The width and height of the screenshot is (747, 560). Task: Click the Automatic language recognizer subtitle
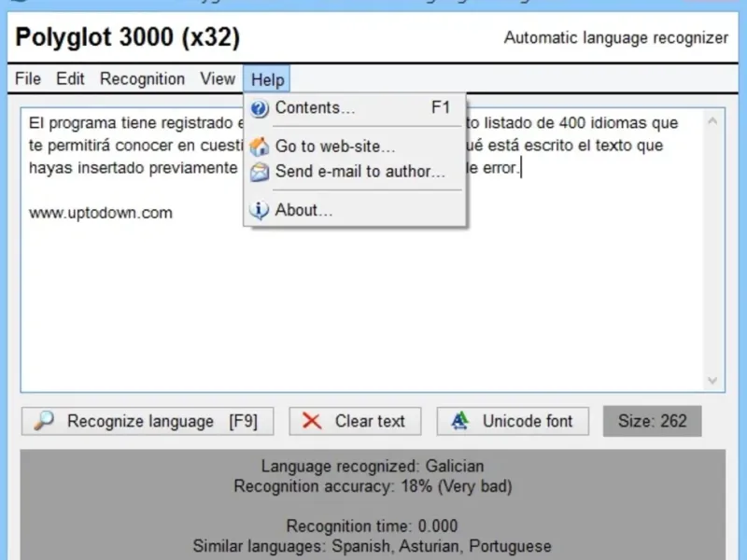coord(616,37)
